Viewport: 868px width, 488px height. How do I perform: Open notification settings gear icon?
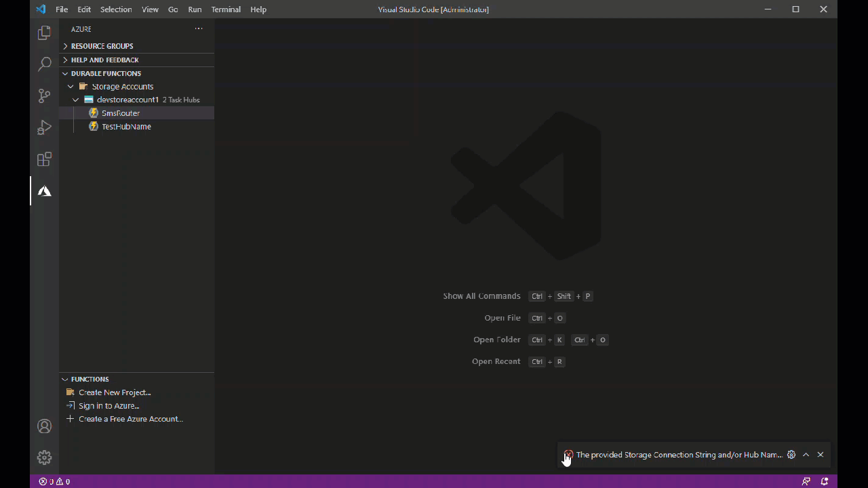(x=791, y=455)
